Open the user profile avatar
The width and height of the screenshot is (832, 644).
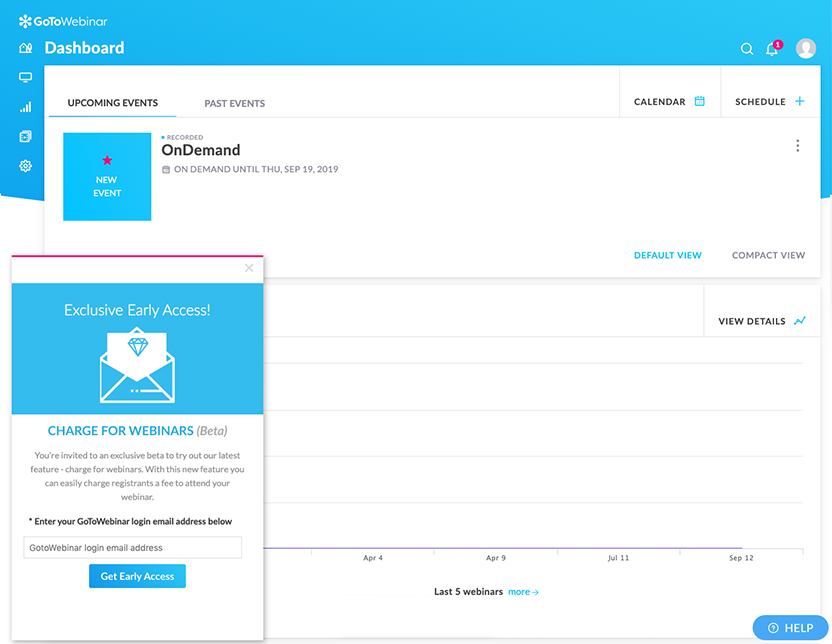click(x=805, y=48)
